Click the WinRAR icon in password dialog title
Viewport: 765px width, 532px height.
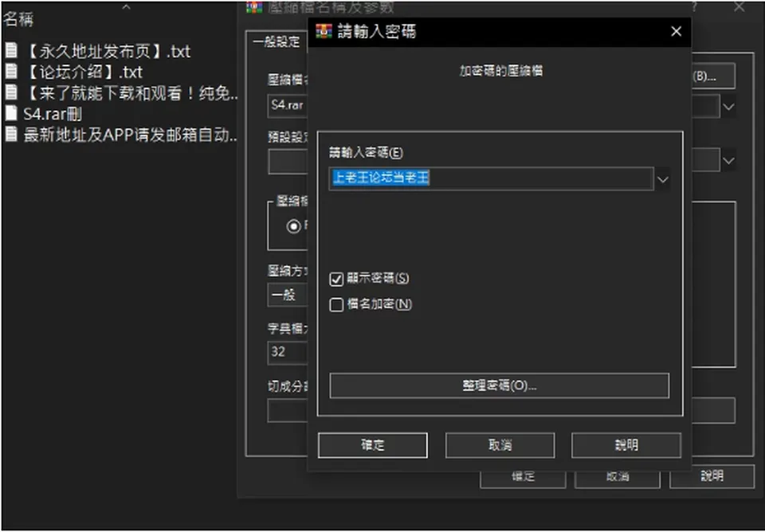[x=324, y=31]
